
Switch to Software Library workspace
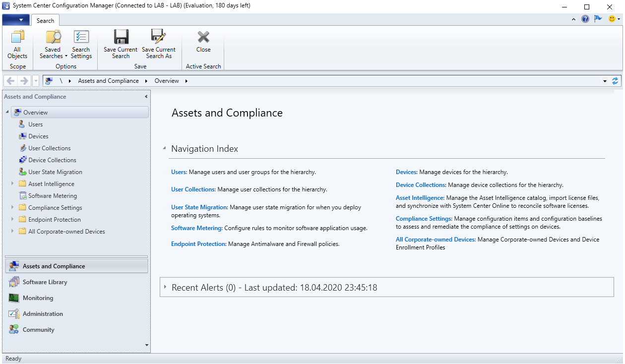(77, 282)
